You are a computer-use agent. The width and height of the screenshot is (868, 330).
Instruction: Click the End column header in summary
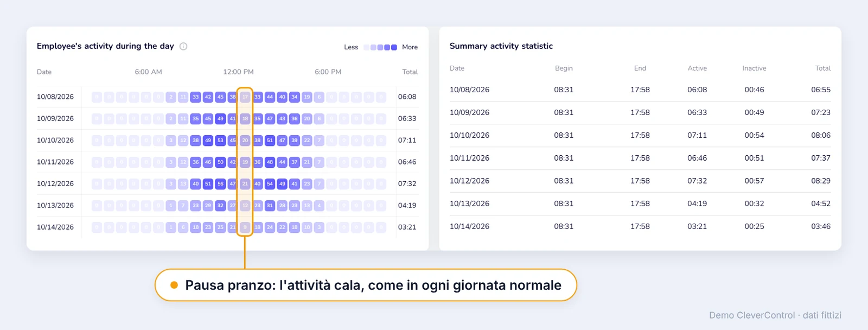click(640, 68)
